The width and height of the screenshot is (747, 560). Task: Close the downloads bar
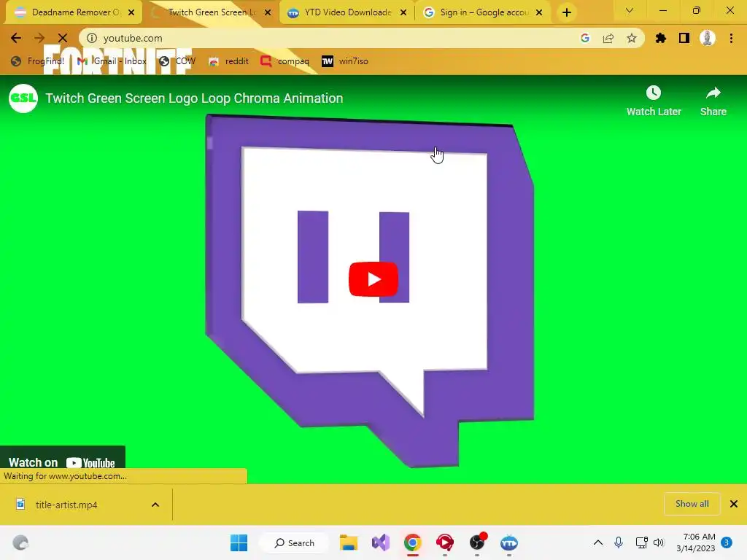pyautogui.click(x=734, y=504)
